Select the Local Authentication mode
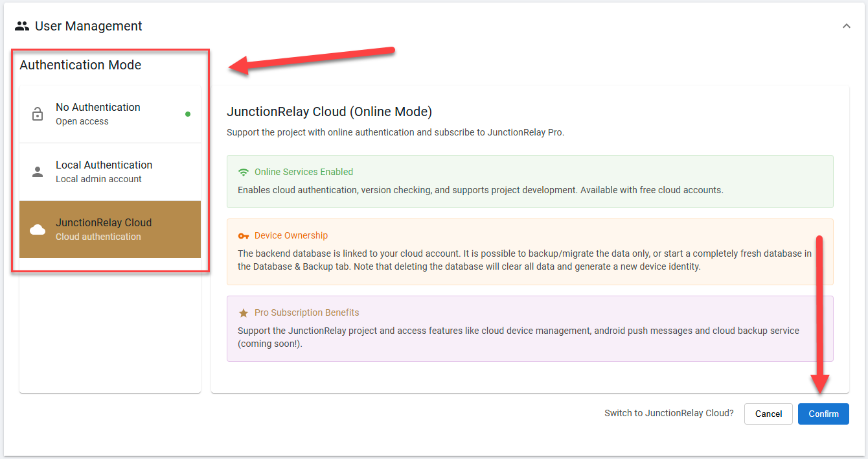This screenshot has width=868, height=459. (110, 172)
